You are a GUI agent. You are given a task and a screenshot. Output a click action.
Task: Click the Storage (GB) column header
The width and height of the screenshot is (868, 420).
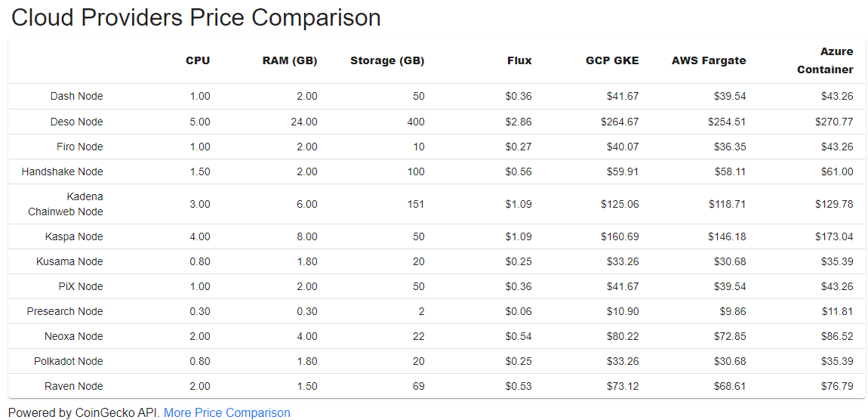click(x=387, y=61)
